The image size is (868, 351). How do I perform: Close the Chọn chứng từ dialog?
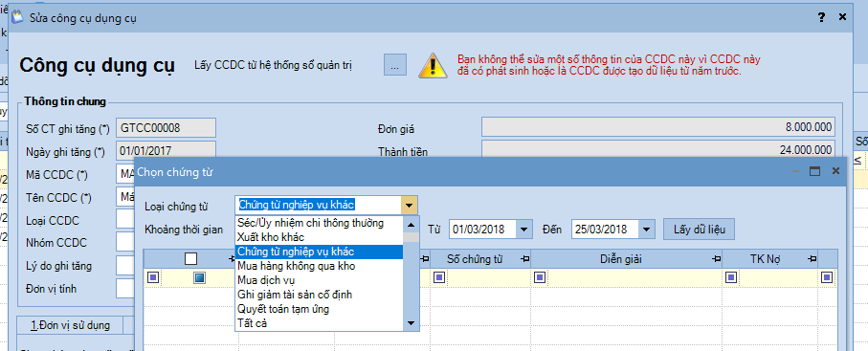pyautogui.click(x=835, y=171)
